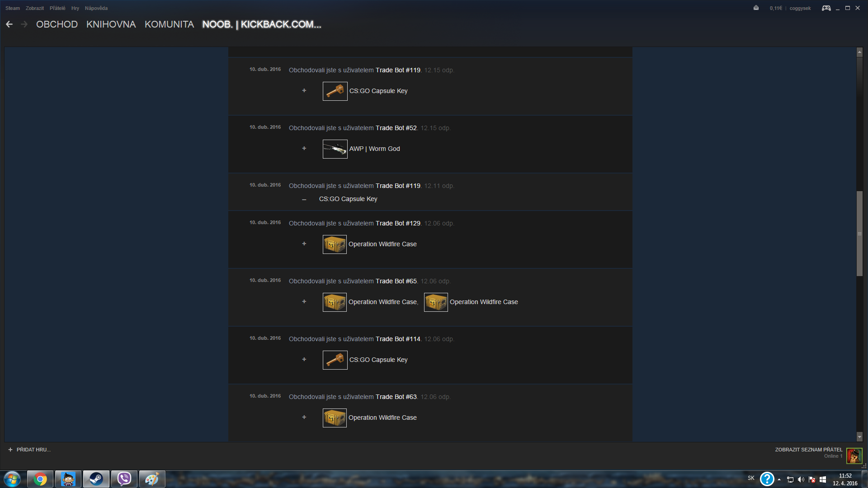Click PŘIDAT HRU add game button
The image size is (868, 488).
29,450
